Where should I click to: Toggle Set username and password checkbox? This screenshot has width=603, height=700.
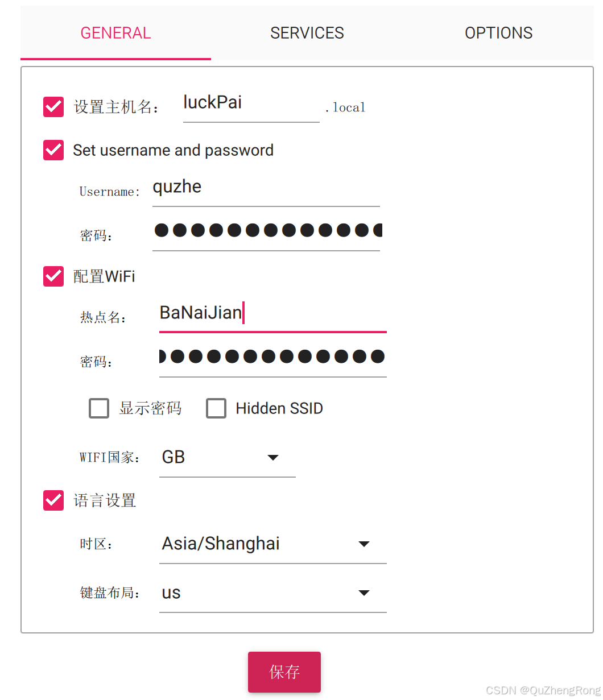(53, 150)
